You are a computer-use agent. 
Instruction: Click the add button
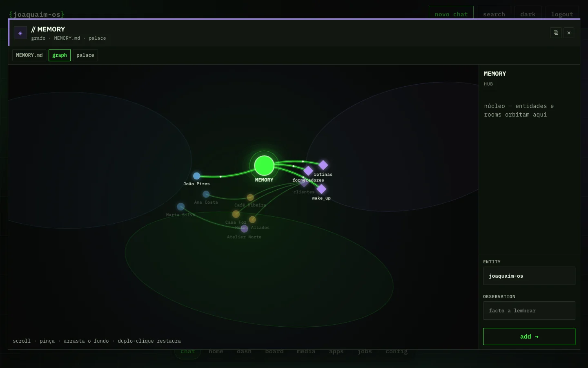(529, 337)
